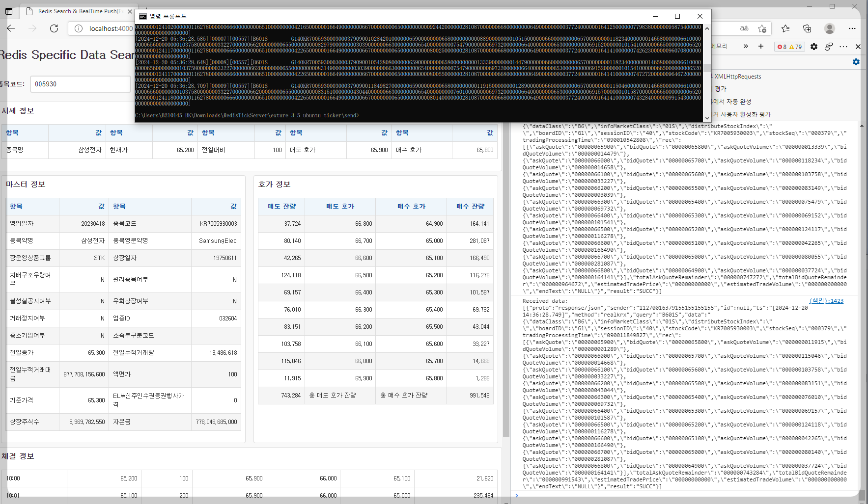Open source link 1423 in console
Screen dimensions: 868x504
click(x=826, y=301)
